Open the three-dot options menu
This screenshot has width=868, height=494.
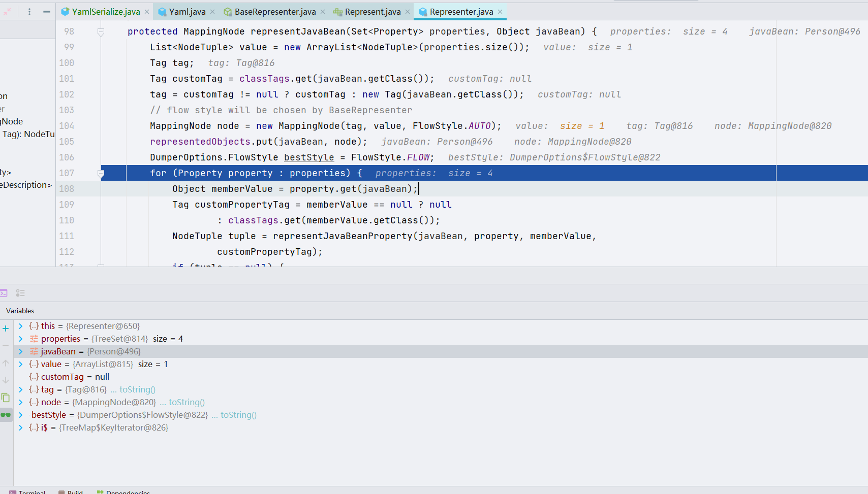click(29, 12)
